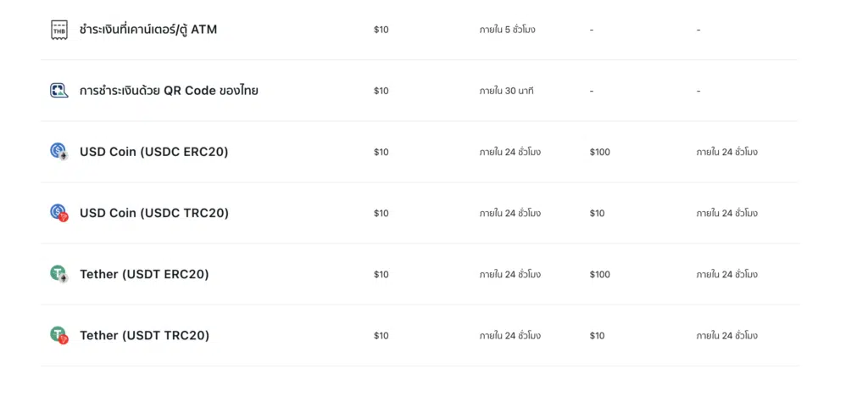
Task: Click withdrawal time for Tether USDT TRC20
Action: click(x=726, y=336)
